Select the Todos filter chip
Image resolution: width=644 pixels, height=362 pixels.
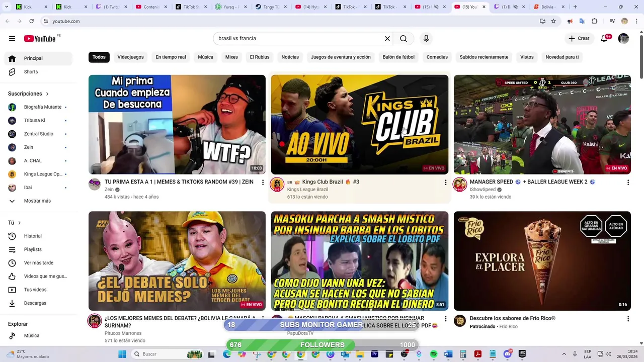pyautogui.click(x=99, y=57)
